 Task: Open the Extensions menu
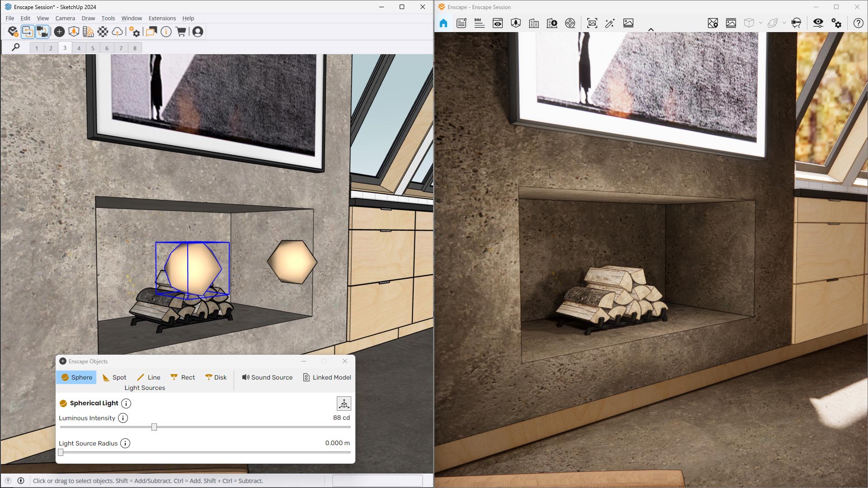(x=162, y=18)
